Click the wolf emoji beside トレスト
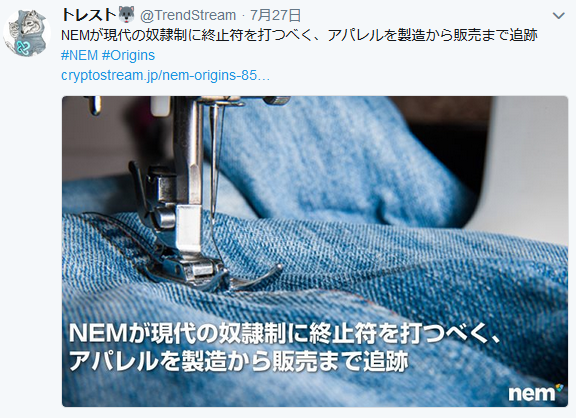The width and height of the screenshot is (576, 418). click(126, 15)
